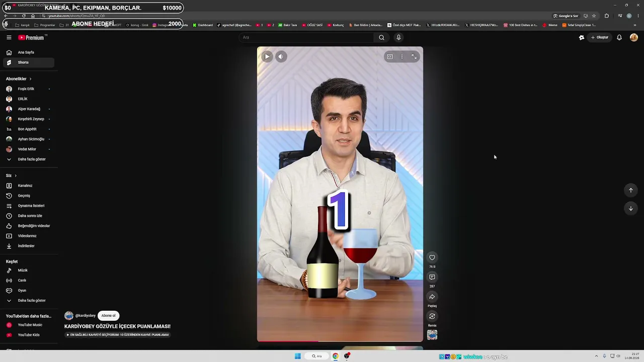Open the Dashboard bookmark
Viewport: 644px width, 362px height.
pos(203,25)
